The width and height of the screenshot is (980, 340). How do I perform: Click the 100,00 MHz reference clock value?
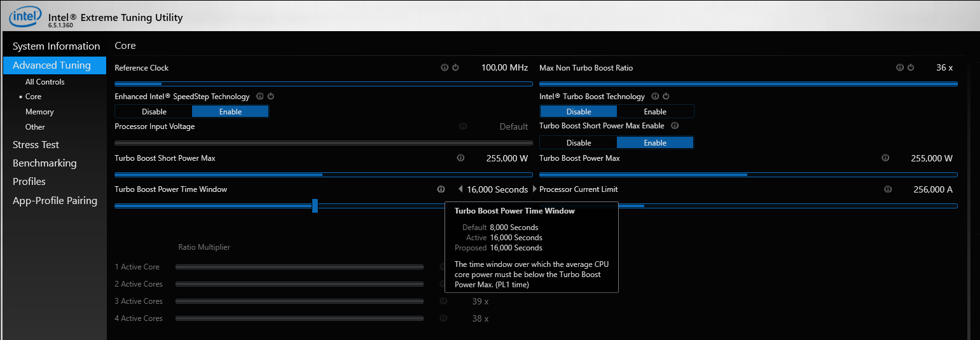point(504,67)
